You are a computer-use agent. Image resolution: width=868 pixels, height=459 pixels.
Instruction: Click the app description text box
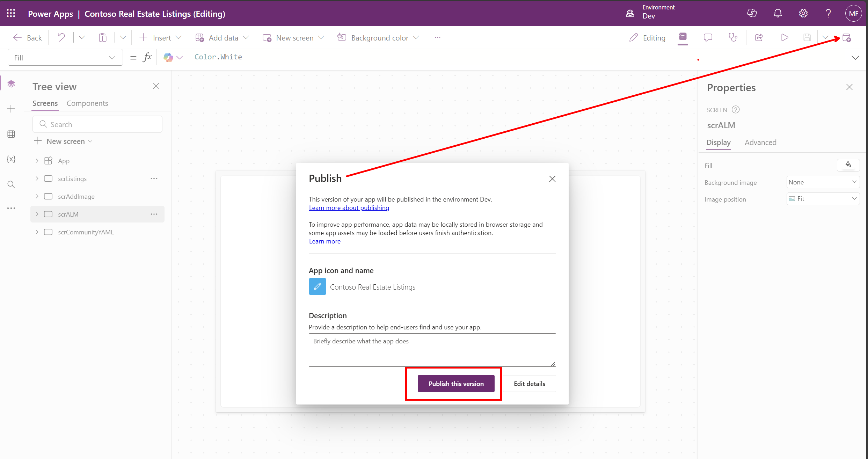pos(432,350)
